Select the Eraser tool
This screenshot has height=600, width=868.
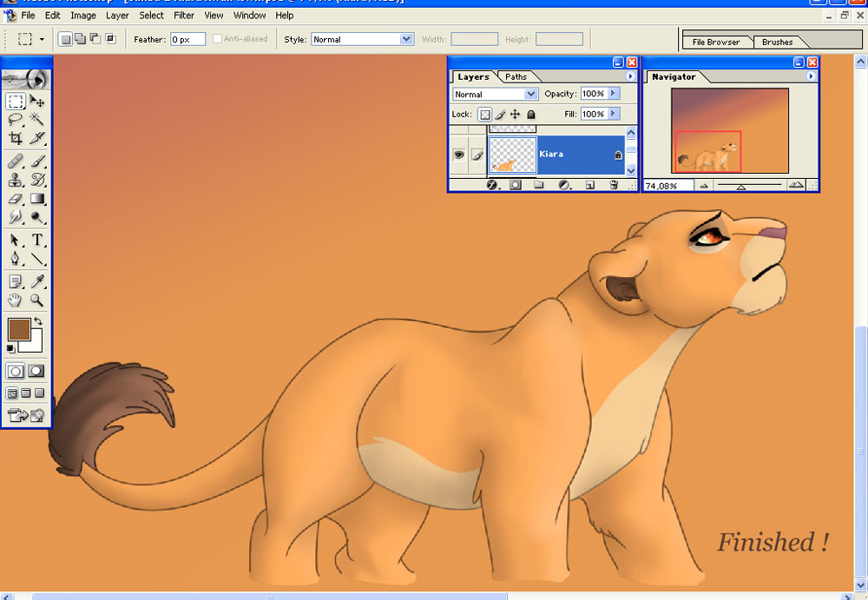coord(16,198)
